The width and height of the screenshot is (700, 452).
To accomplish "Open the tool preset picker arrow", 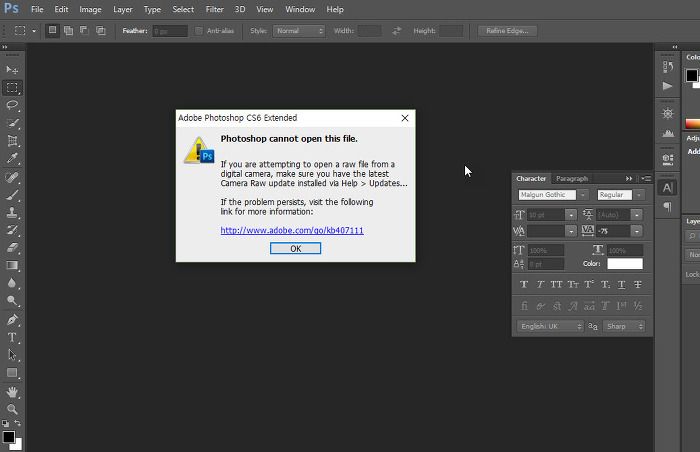I will (x=34, y=31).
